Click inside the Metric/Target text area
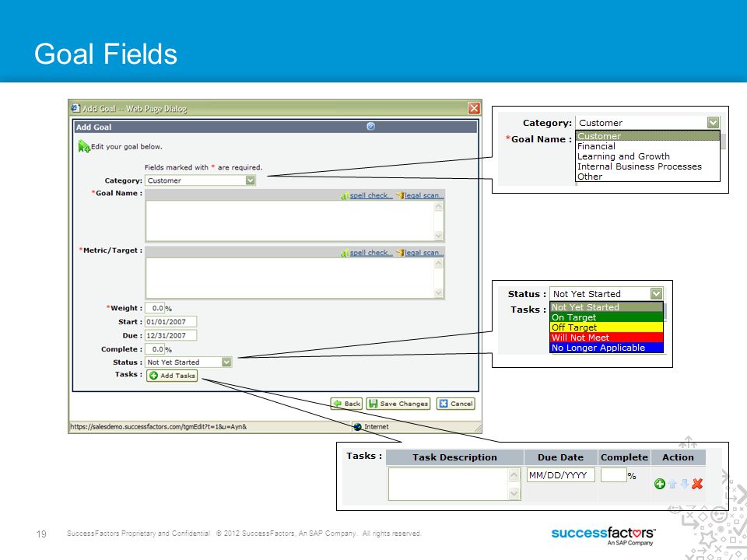The height and width of the screenshot is (560, 747). click(x=289, y=278)
